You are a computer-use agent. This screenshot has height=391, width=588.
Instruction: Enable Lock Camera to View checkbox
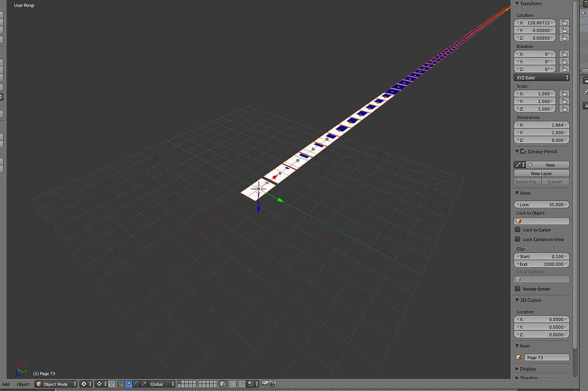coord(518,239)
